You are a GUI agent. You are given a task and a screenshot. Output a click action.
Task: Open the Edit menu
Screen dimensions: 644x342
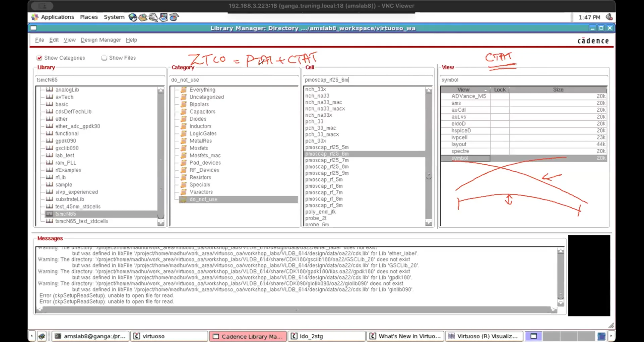click(54, 40)
